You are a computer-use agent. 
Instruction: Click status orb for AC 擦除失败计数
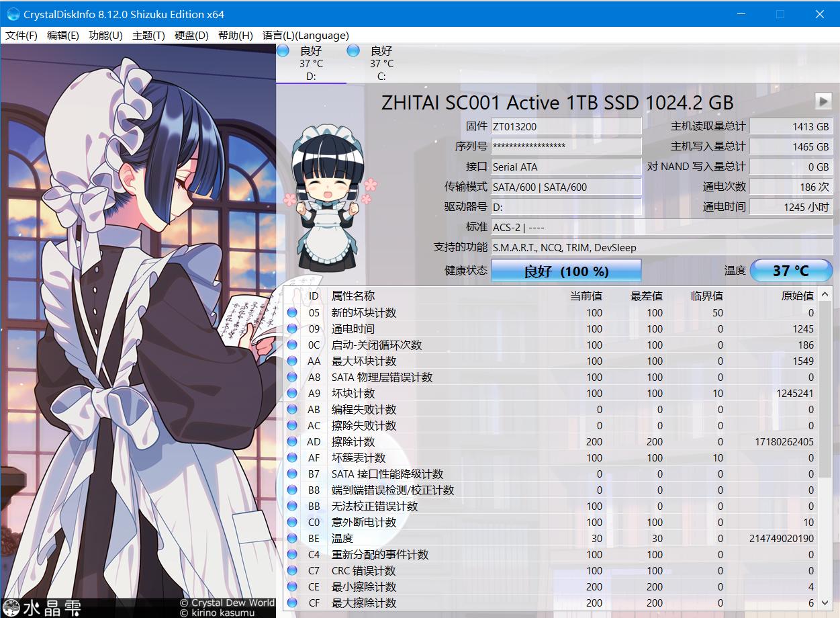click(292, 425)
